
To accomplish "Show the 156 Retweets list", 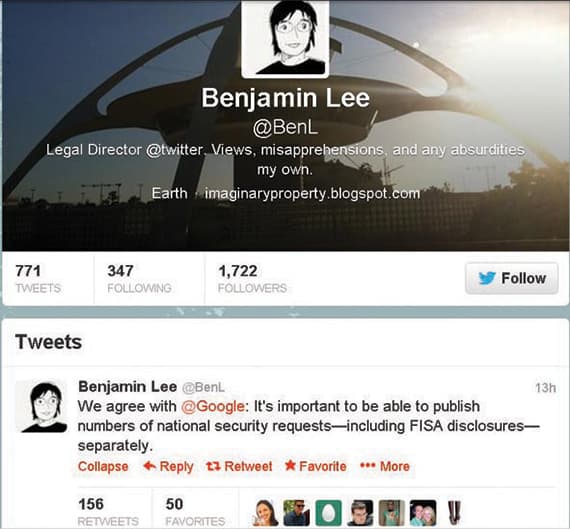I will click(x=108, y=512).
